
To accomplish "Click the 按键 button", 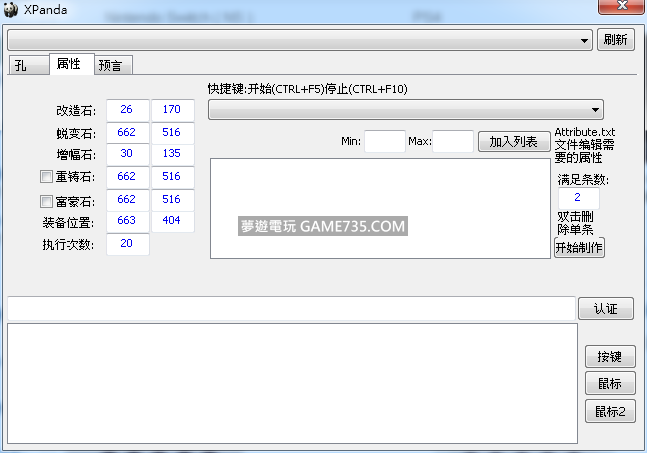I will coord(610,356).
